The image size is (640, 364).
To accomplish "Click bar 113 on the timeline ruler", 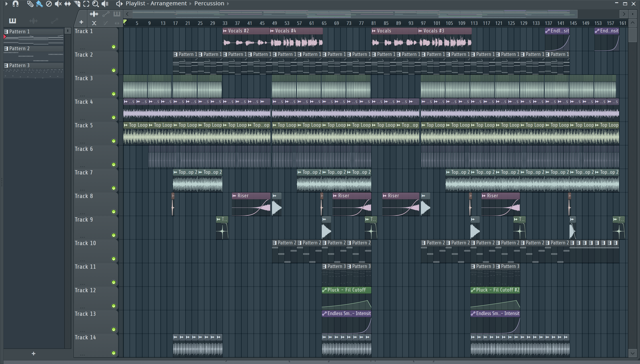I will 474,23.
